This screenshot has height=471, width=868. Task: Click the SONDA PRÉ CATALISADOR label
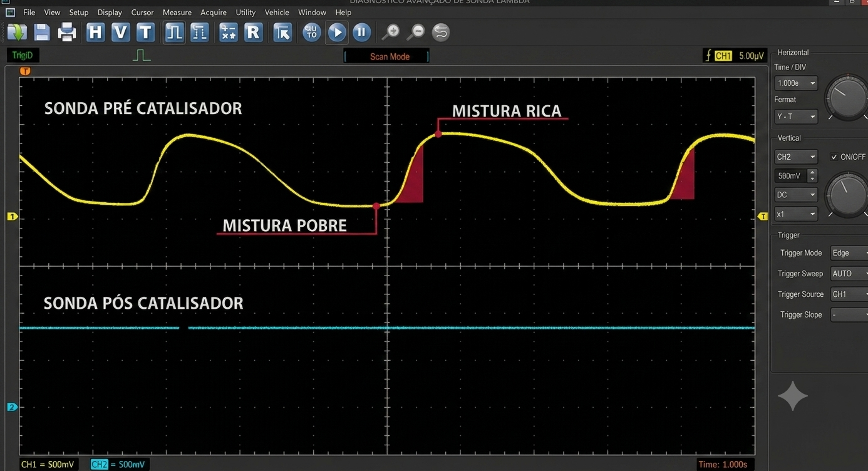(x=143, y=108)
